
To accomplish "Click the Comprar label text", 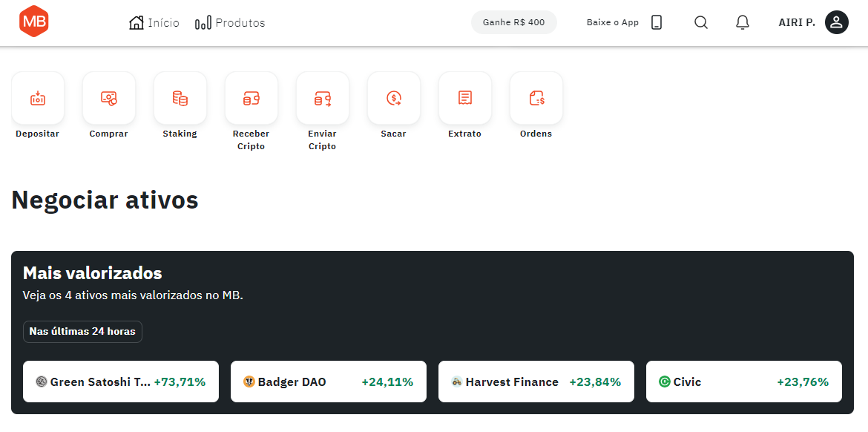I will click(x=108, y=134).
